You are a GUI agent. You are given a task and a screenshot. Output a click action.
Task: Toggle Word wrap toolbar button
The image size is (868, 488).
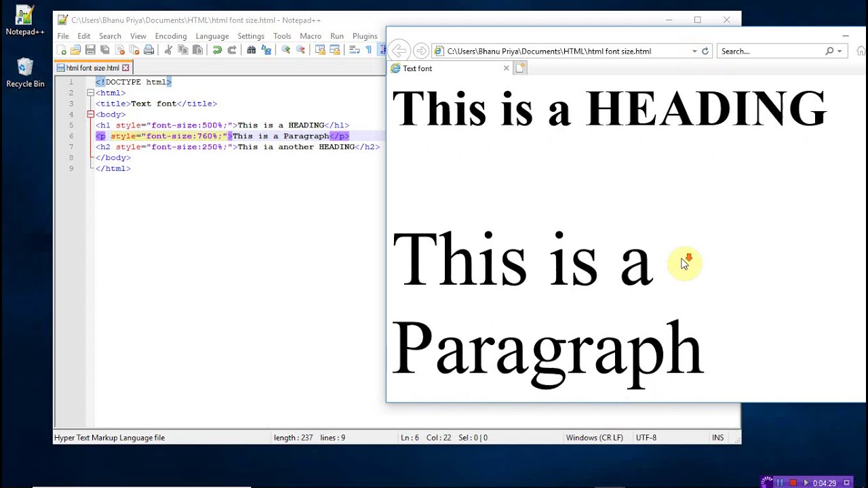pyautogui.click(x=354, y=50)
